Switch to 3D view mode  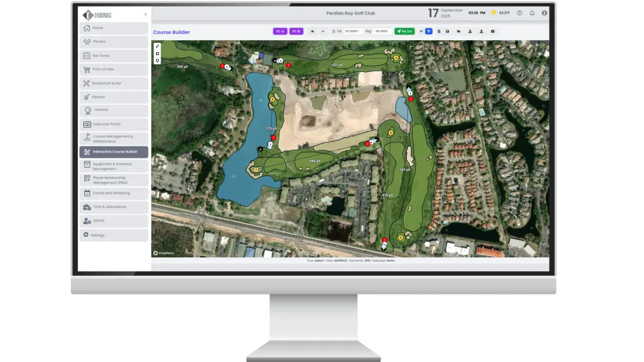tap(296, 32)
